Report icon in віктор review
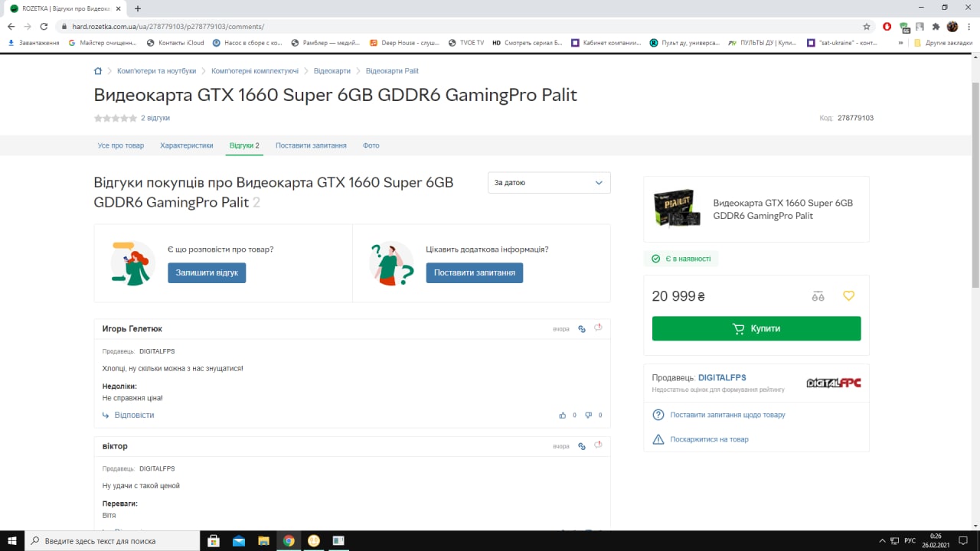Viewport: 980px width, 551px height. click(598, 445)
